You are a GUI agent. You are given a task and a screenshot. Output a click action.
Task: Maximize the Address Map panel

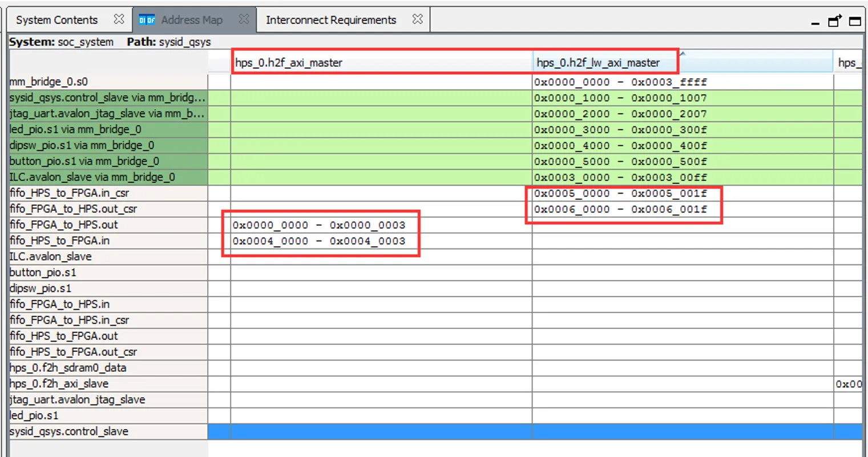[855, 20]
